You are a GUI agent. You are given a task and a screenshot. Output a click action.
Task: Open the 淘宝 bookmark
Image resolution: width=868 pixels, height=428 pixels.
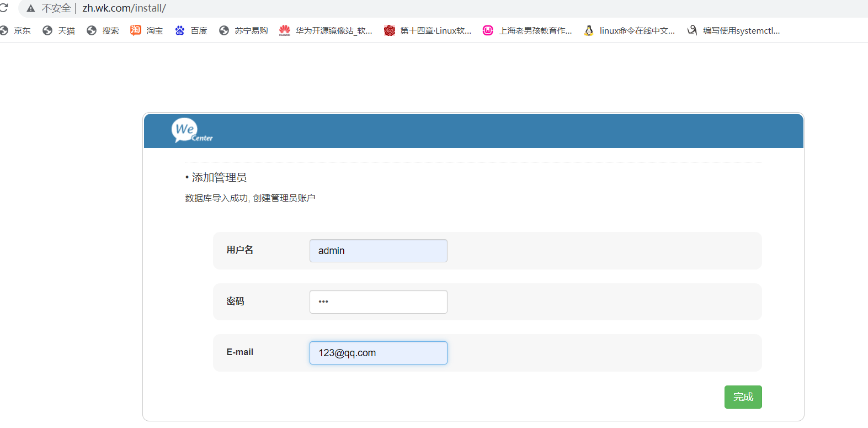point(147,30)
